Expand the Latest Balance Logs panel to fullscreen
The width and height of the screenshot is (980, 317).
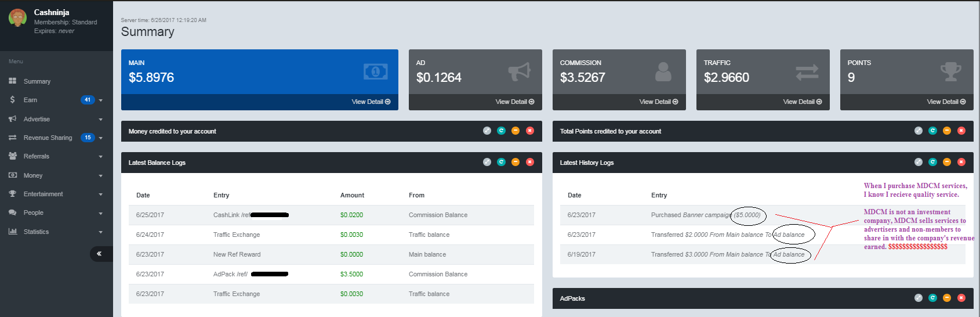pos(487,162)
